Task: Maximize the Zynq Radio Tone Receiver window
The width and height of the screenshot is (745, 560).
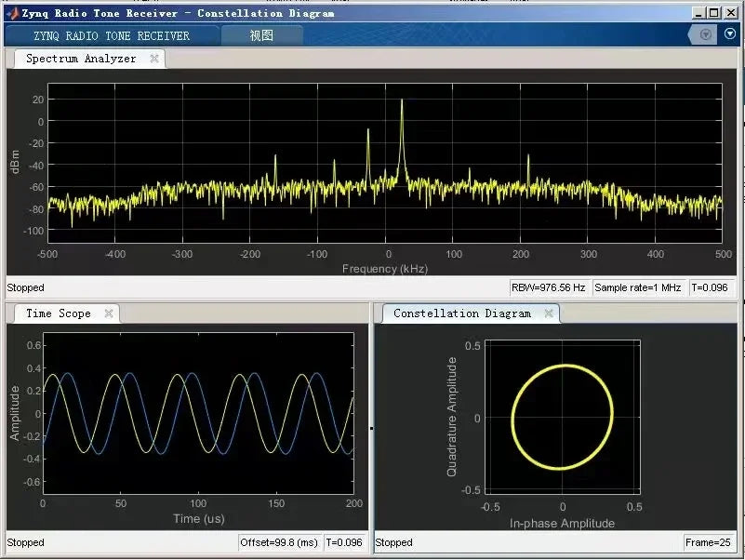Action: (713, 13)
